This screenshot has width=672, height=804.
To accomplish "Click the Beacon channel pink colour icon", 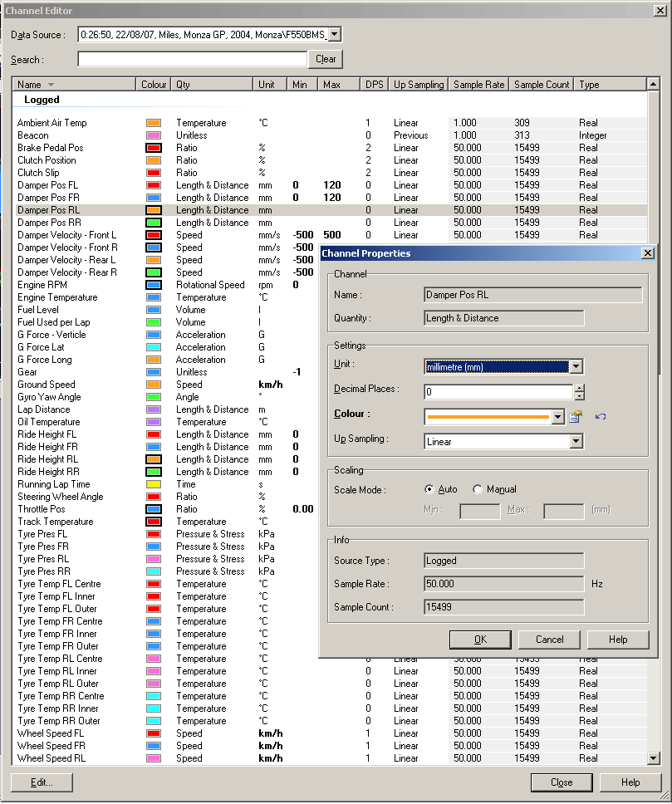I will [x=153, y=135].
